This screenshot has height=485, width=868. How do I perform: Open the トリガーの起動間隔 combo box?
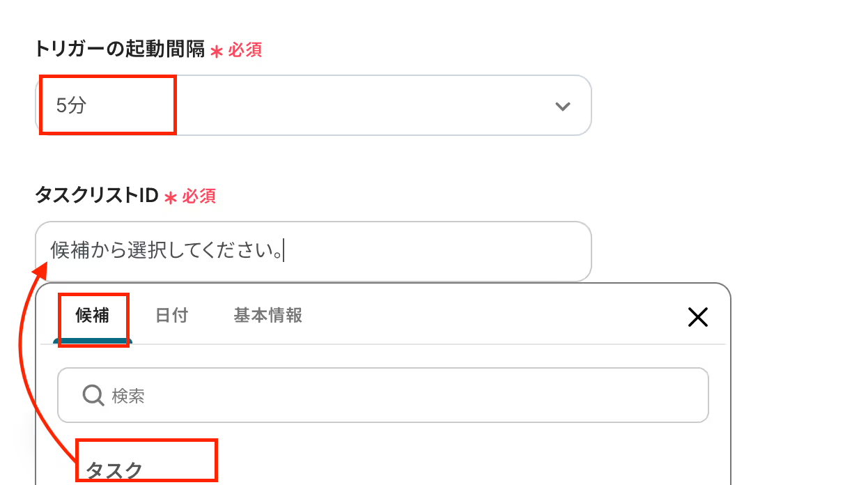[313, 106]
